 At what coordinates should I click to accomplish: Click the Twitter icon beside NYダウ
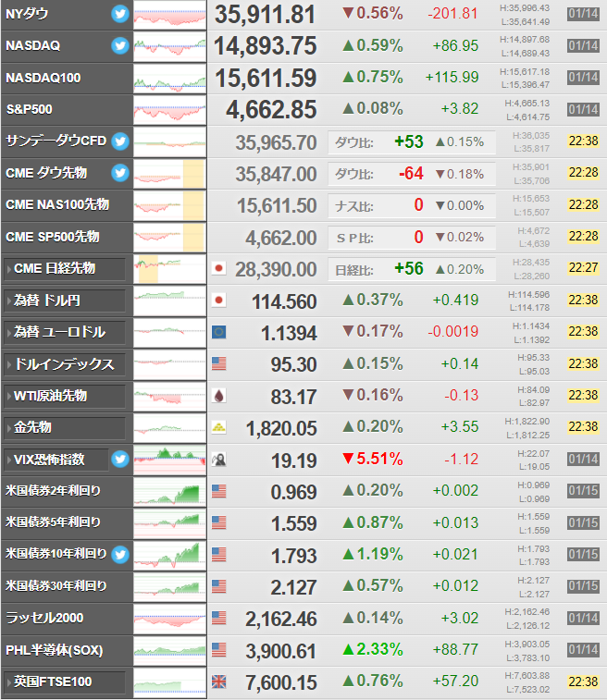tap(120, 14)
